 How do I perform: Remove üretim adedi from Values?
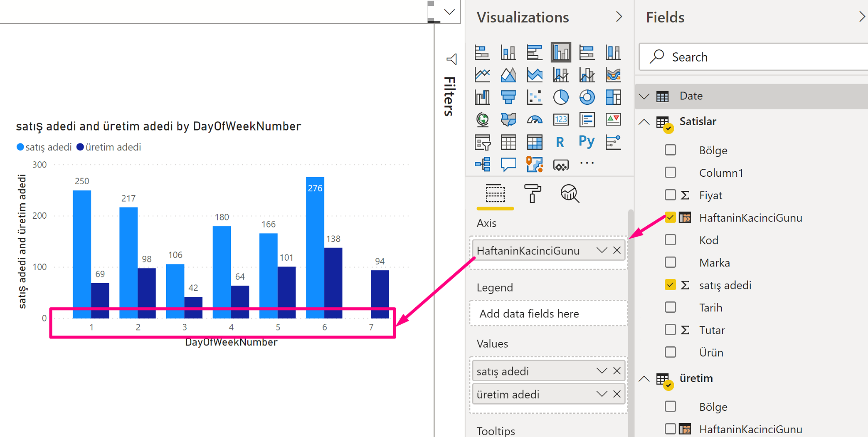click(617, 394)
